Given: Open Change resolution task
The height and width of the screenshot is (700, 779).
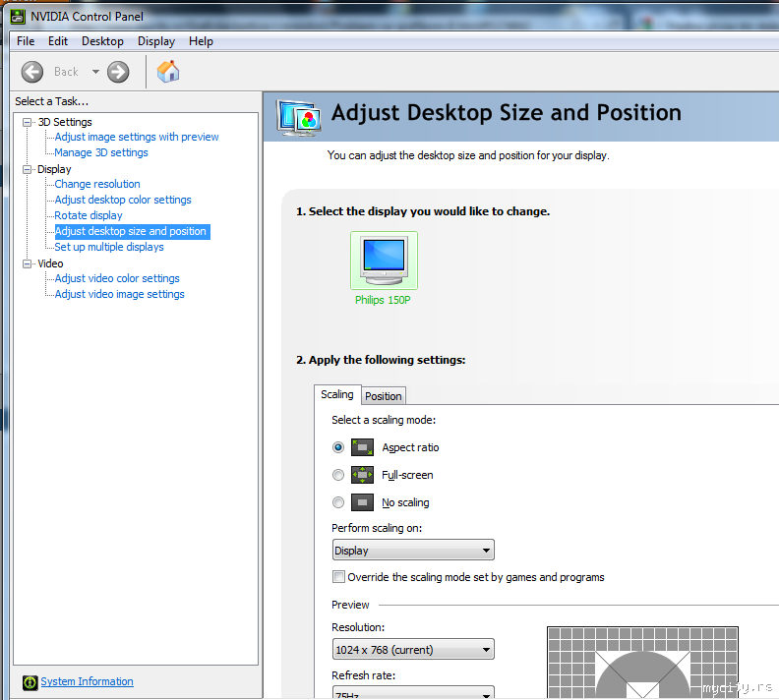Looking at the screenshot, I should click(97, 184).
